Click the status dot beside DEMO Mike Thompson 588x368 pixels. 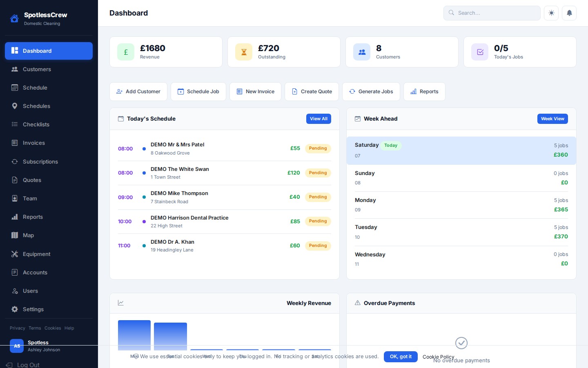pyautogui.click(x=144, y=197)
